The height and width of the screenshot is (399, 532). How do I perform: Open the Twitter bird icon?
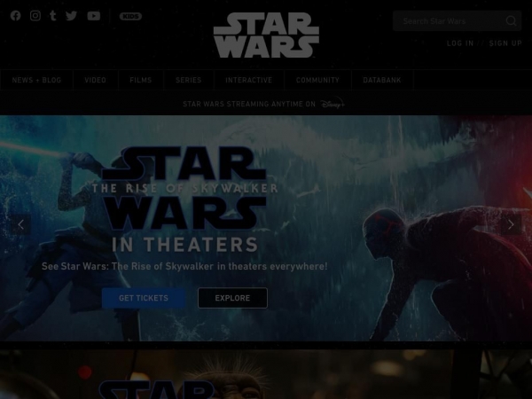click(x=71, y=16)
